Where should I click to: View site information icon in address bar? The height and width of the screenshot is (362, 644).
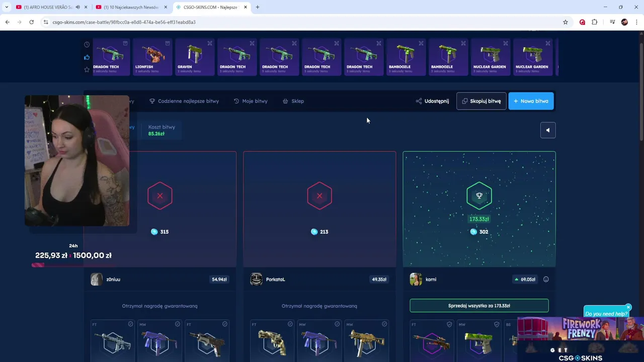coord(45,22)
